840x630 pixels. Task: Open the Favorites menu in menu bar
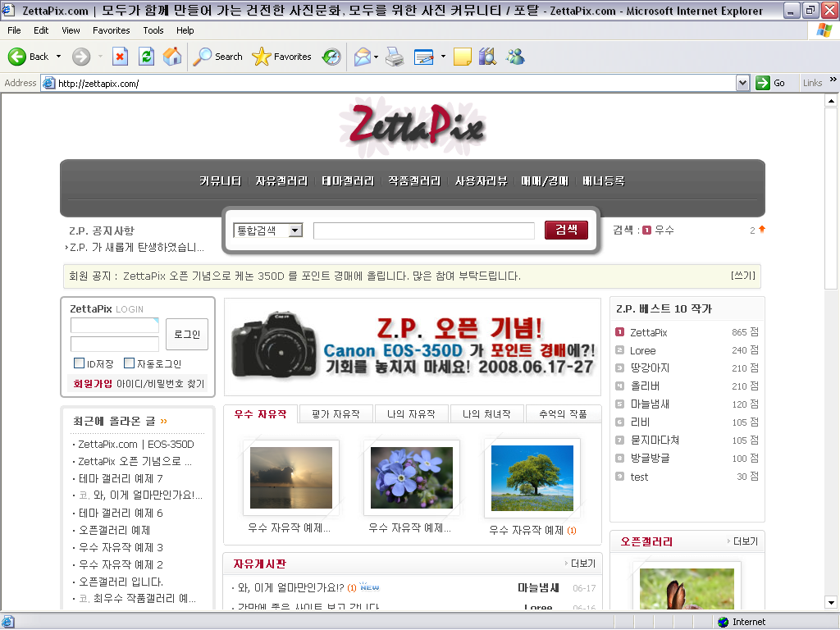(111, 30)
